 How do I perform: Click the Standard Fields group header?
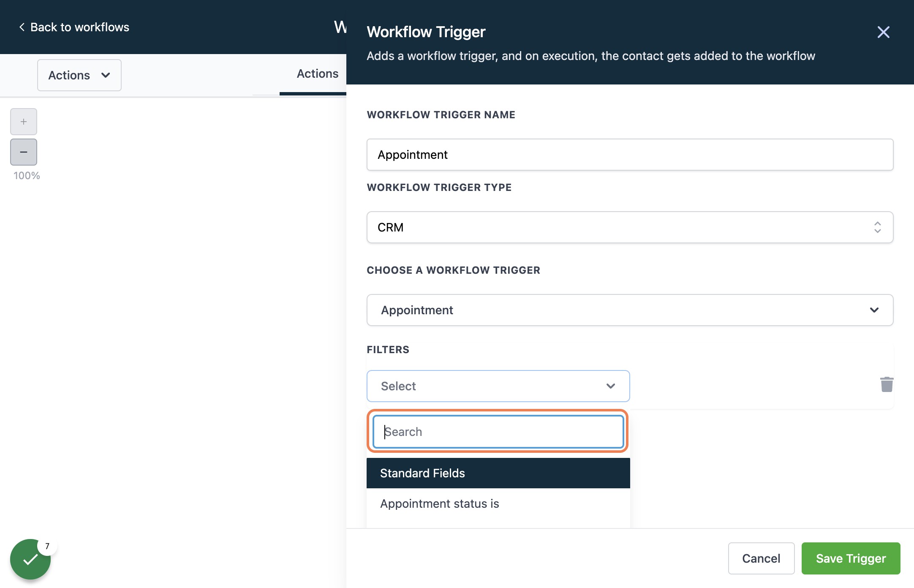click(x=498, y=473)
